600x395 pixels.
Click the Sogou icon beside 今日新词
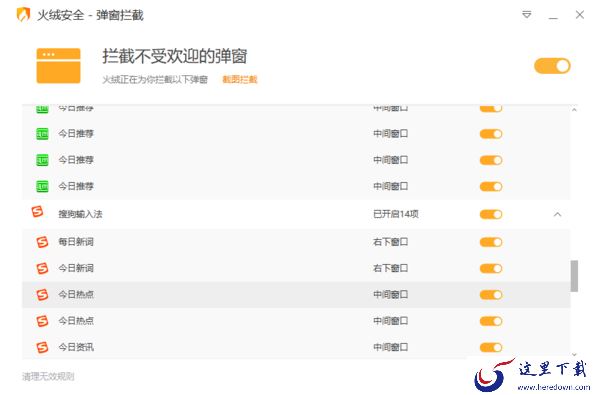42,268
